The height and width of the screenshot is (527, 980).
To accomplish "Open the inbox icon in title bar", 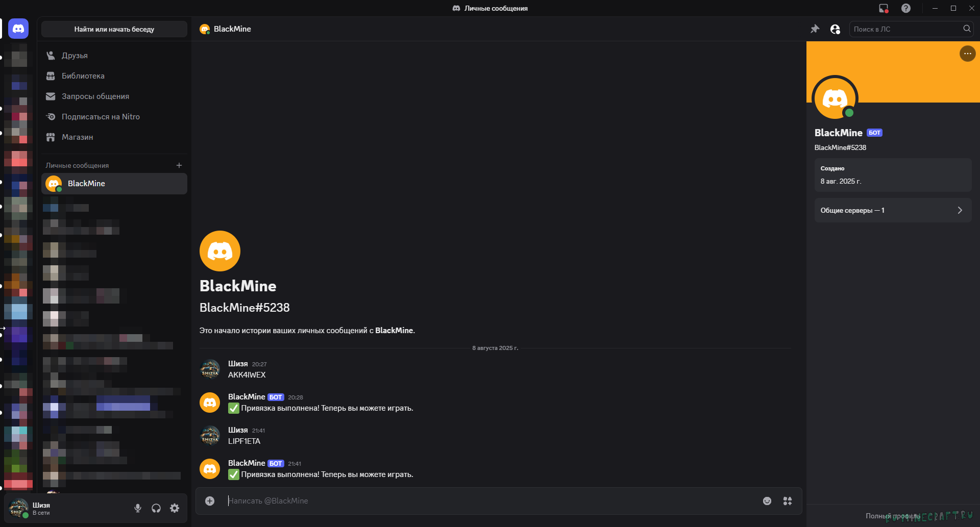I will click(884, 8).
